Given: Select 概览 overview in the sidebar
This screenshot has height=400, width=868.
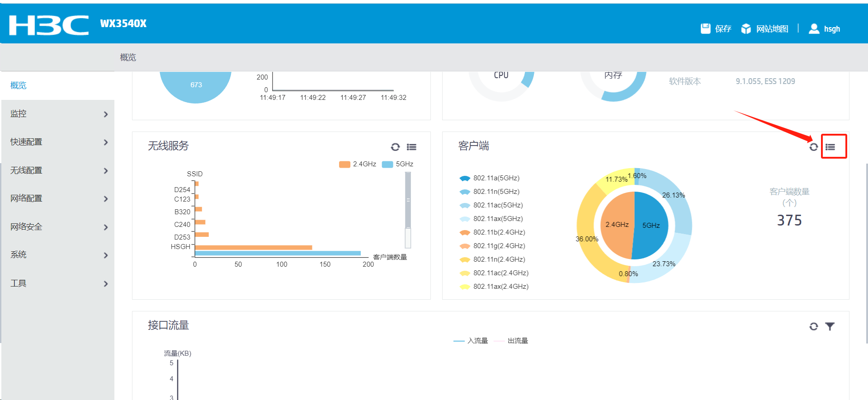Looking at the screenshot, I should (x=58, y=85).
